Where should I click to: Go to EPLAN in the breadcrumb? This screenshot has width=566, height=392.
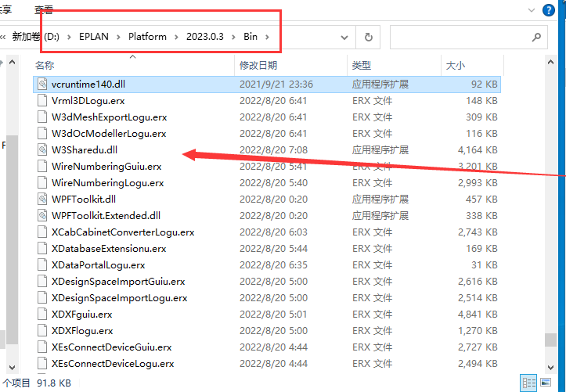[94, 37]
